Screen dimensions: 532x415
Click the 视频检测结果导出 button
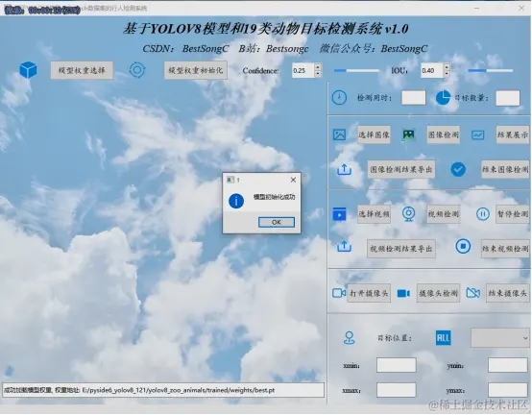tap(401, 249)
